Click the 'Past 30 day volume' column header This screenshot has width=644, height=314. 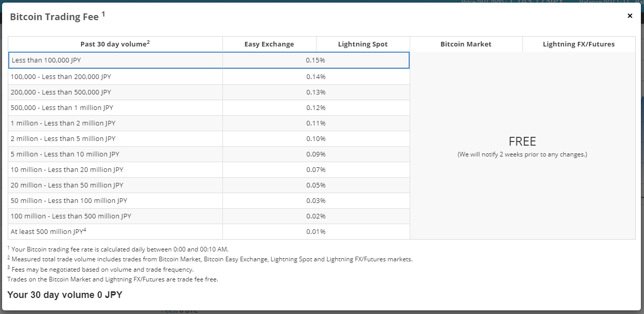pyautogui.click(x=115, y=44)
